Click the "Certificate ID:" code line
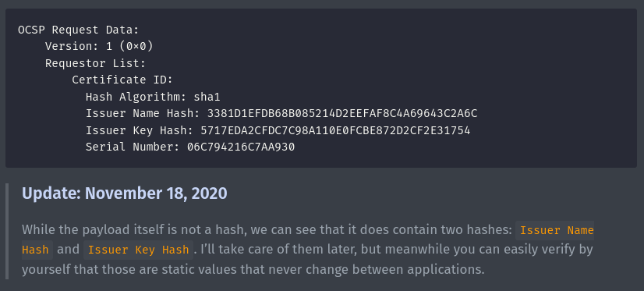This screenshot has height=291, width=644. point(122,80)
